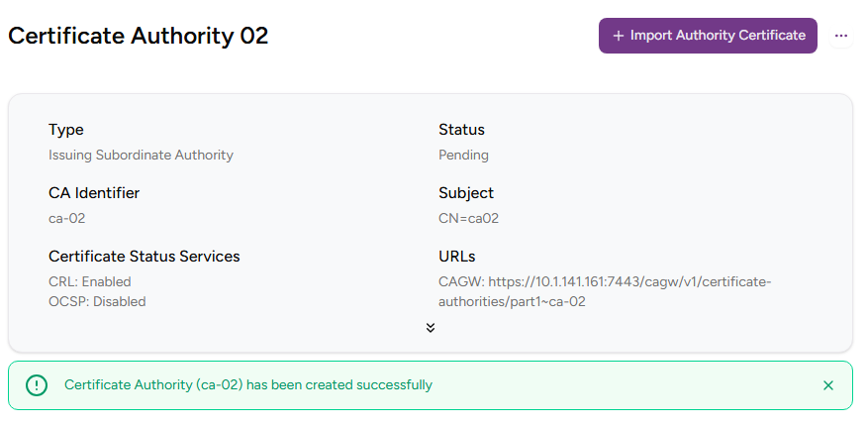Viewport: 868px width, 425px height.
Task: Click the Certificate Status Services label
Action: [x=144, y=257]
